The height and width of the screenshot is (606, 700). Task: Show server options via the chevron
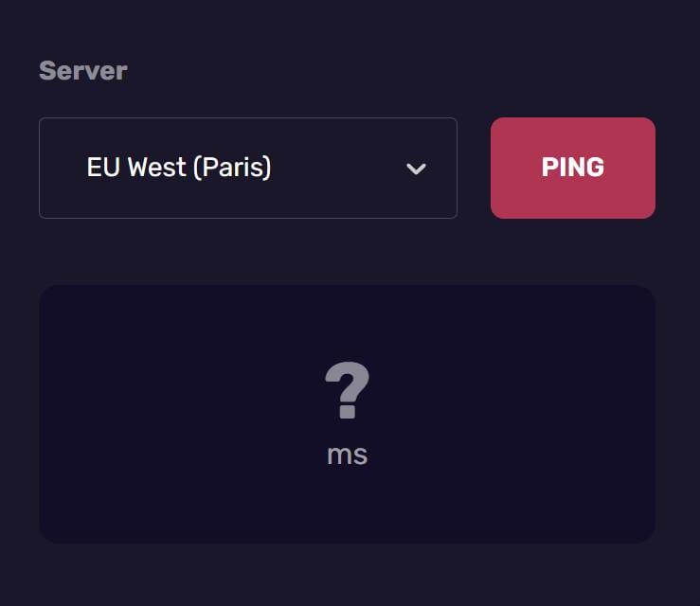[415, 169]
